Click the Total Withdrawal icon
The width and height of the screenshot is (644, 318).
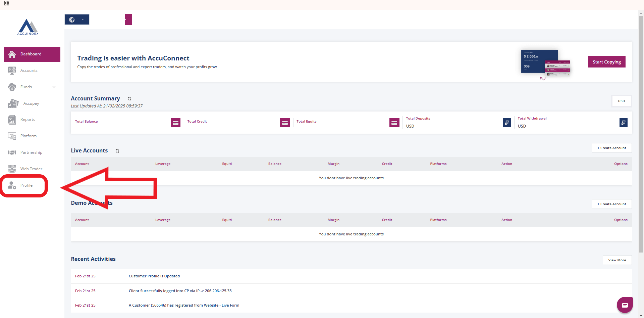point(624,123)
